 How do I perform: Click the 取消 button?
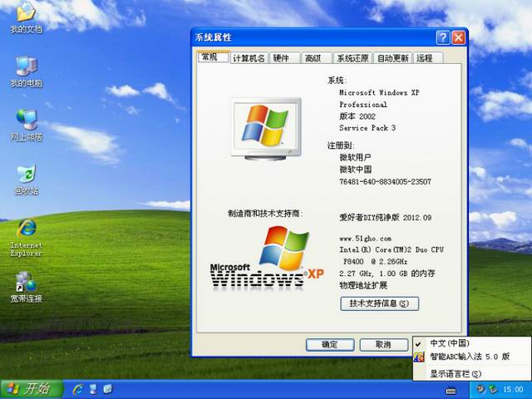383,345
